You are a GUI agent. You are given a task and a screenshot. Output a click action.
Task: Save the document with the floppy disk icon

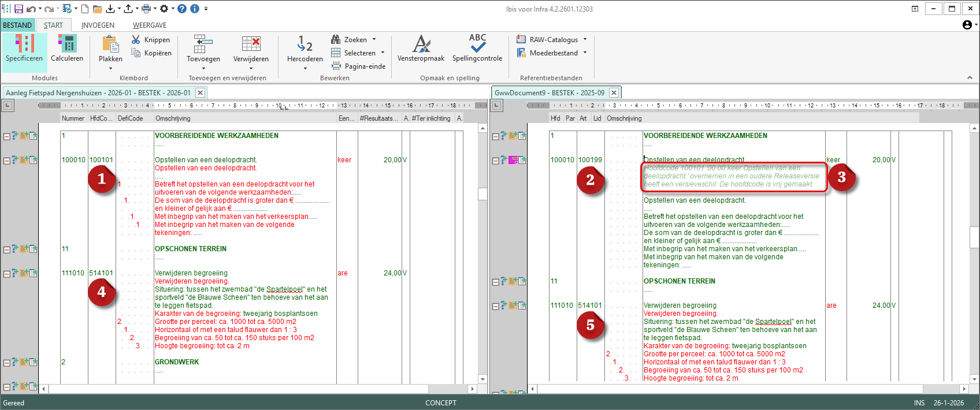point(18,9)
